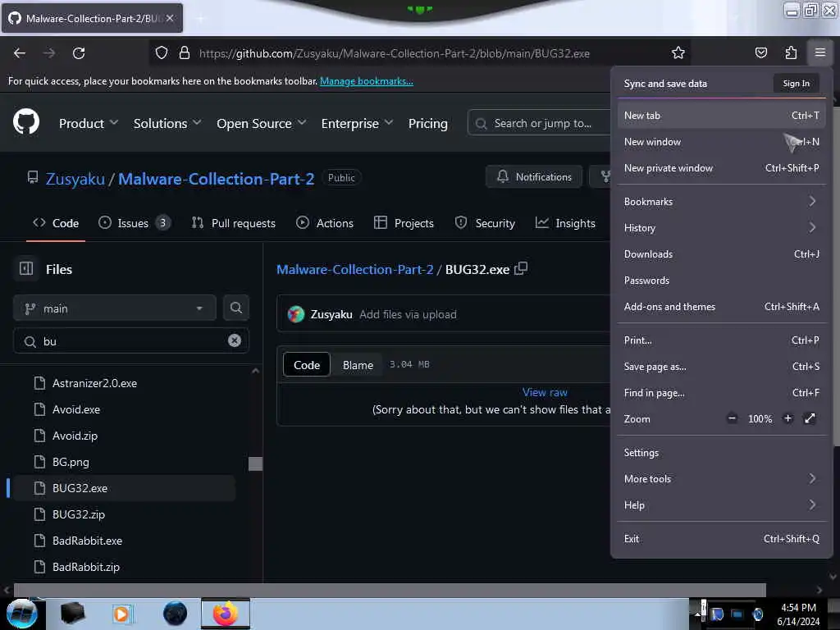This screenshot has width=840, height=630.
Task: Reload the page with the refresh icon
Action: click(x=79, y=53)
